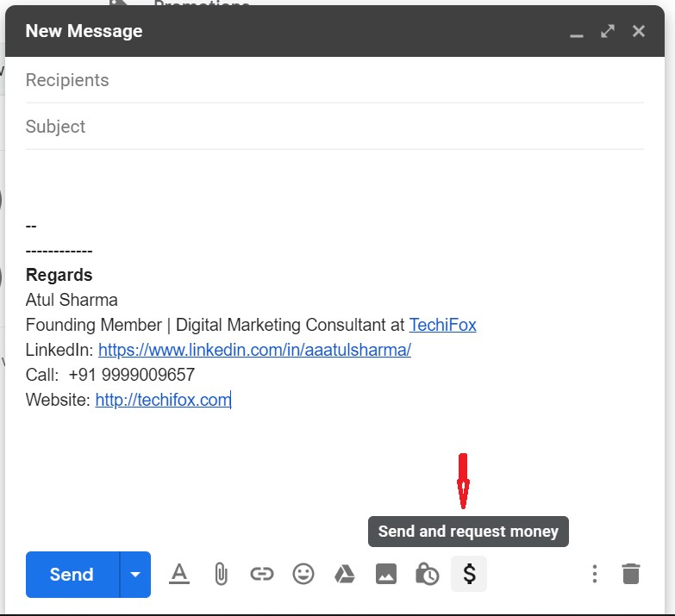The image size is (675, 616).
Task: Click the phone number +91 9999009657
Action: [x=132, y=375]
